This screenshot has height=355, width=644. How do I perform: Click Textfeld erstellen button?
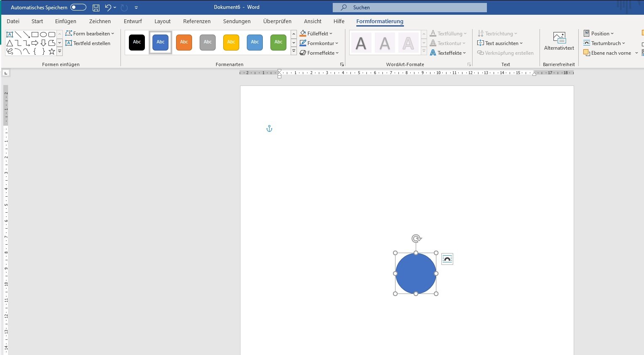(88, 43)
